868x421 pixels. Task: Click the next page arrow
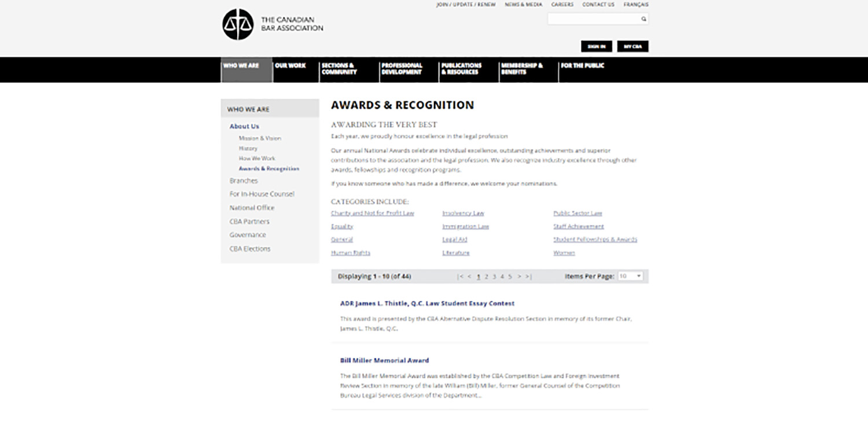(x=520, y=277)
